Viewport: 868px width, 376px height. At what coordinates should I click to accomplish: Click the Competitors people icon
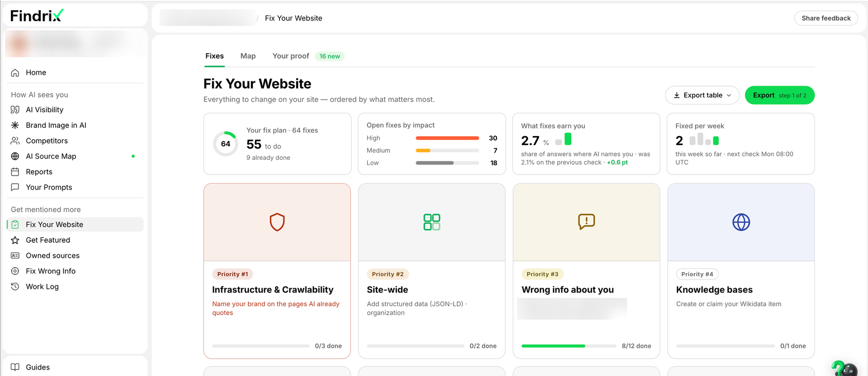pyautogui.click(x=15, y=141)
